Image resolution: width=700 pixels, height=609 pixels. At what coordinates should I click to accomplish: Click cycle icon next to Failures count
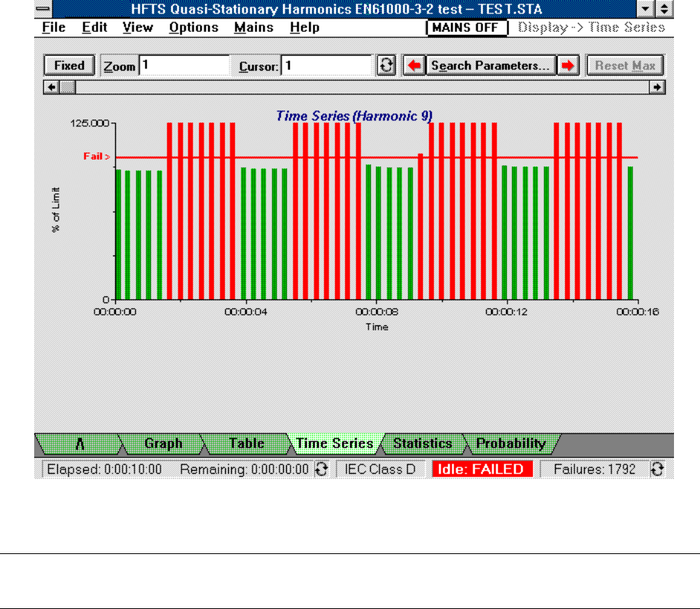coord(657,469)
